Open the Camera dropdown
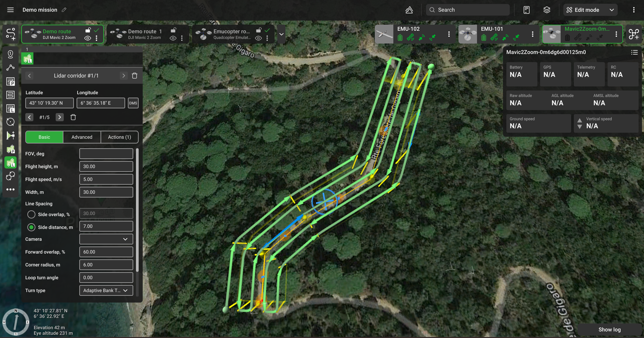This screenshot has height=338, width=644. [x=106, y=239]
